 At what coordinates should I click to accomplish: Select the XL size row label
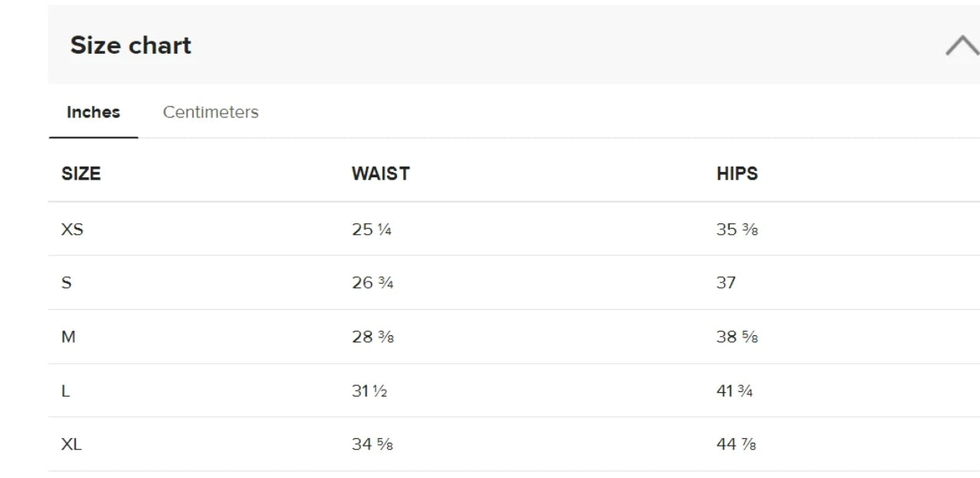71,444
